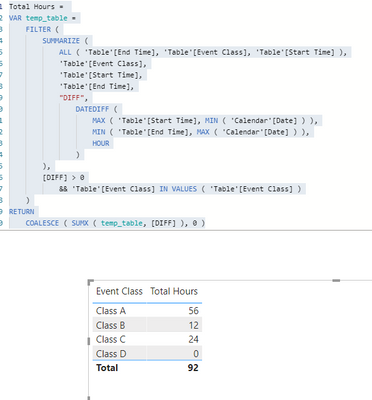Select the 'Class C' row label
Viewport: 372px width, 400px height.
(x=111, y=340)
